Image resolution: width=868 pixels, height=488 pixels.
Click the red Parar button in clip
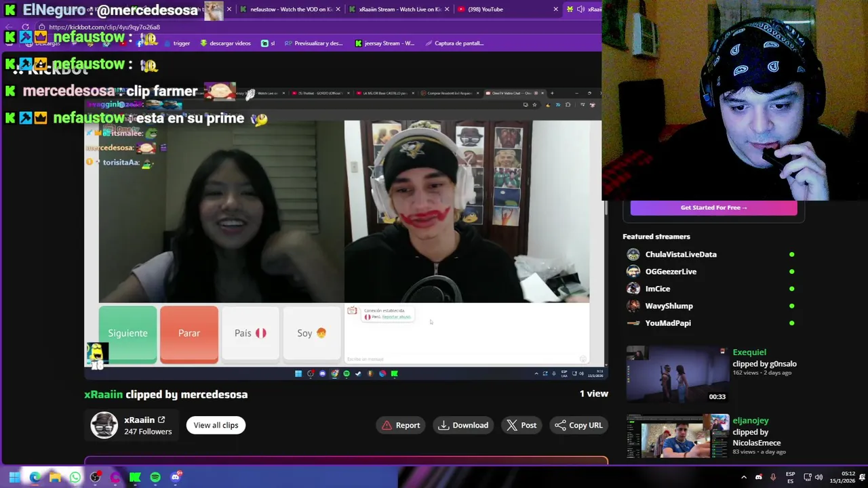189,333
